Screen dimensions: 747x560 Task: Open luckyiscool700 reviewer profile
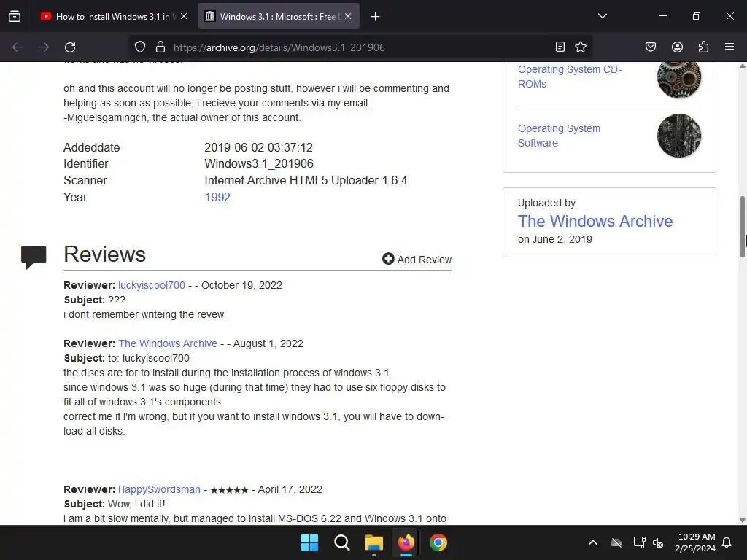(x=152, y=285)
